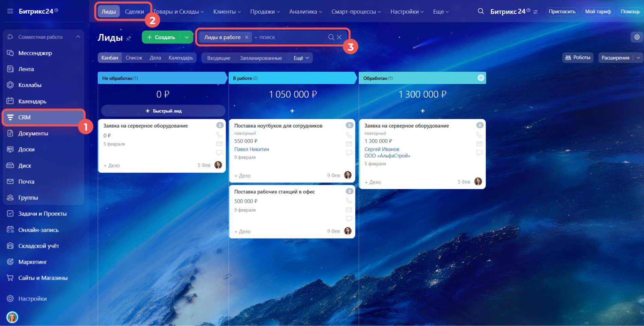Viewport: 644px width, 326px height.
Task: Open the Расширения dropdown arrow
Action: (638, 58)
